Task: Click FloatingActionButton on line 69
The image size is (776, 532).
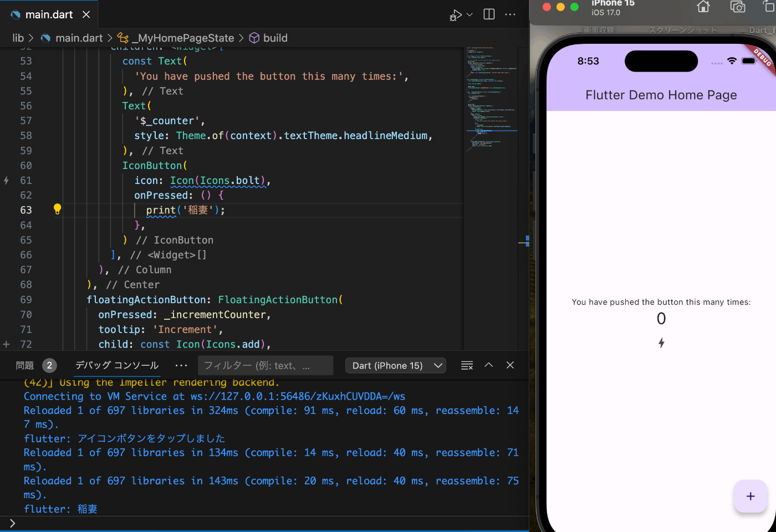Action: click(278, 299)
